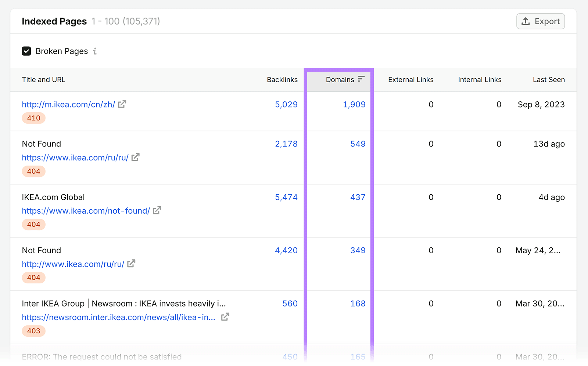
Task: Click the Domains column sort icon
Action: (x=361, y=79)
